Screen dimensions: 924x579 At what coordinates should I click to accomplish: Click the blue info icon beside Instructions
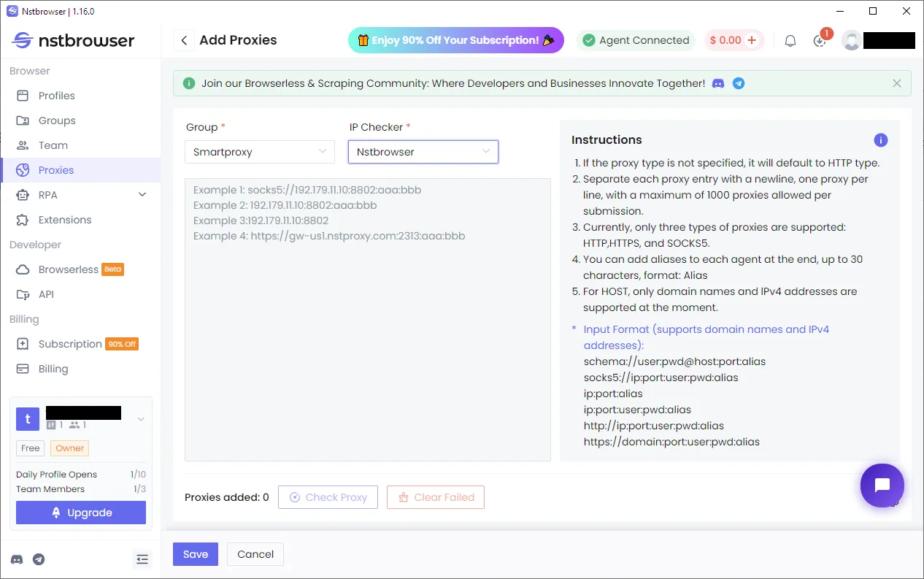(881, 140)
